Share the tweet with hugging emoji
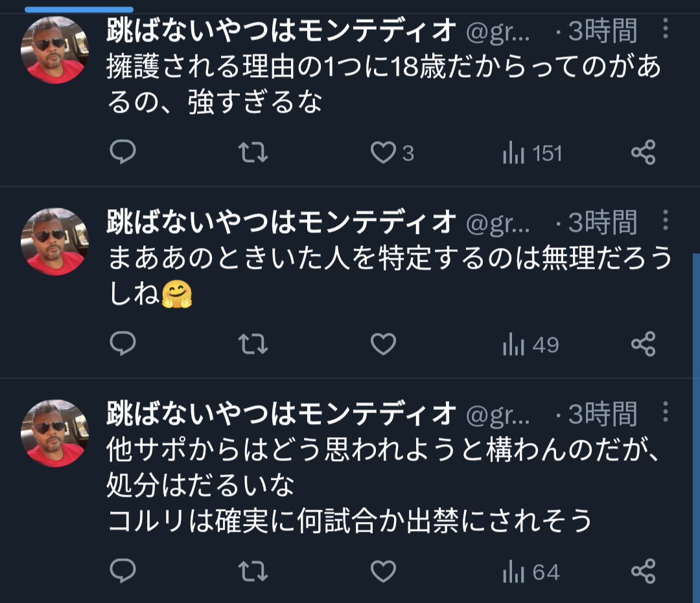The width and height of the screenshot is (700, 603). [x=643, y=344]
